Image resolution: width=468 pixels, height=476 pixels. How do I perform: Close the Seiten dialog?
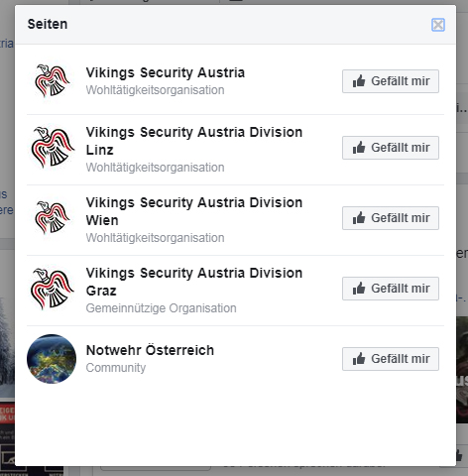(438, 25)
